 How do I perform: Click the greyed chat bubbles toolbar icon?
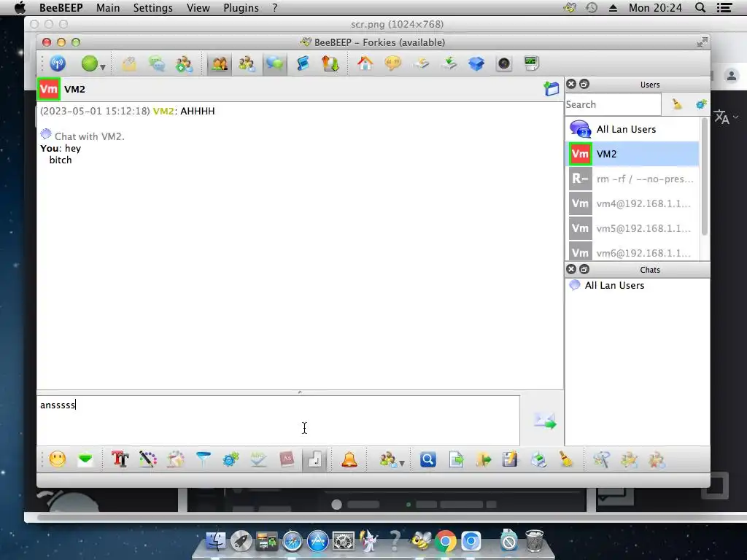(x=157, y=64)
